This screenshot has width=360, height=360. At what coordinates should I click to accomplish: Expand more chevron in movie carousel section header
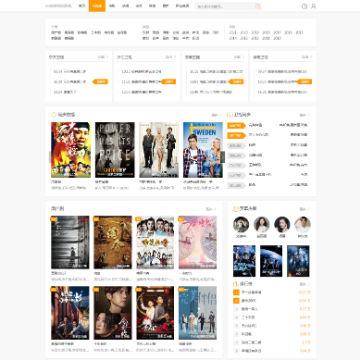click(220, 115)
